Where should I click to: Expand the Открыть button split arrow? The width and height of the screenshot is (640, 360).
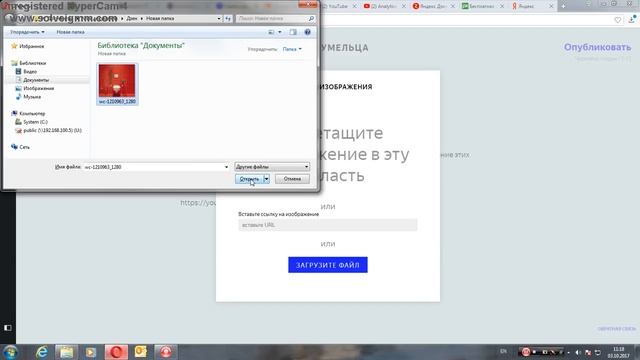[x=266, y=179]
